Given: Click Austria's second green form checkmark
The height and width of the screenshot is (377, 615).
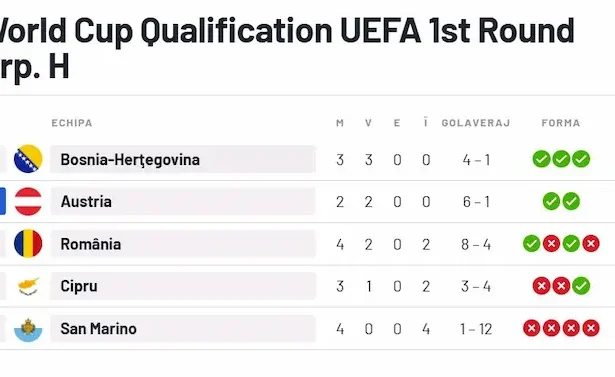Looking at the screenshot, I should (571, 202).
